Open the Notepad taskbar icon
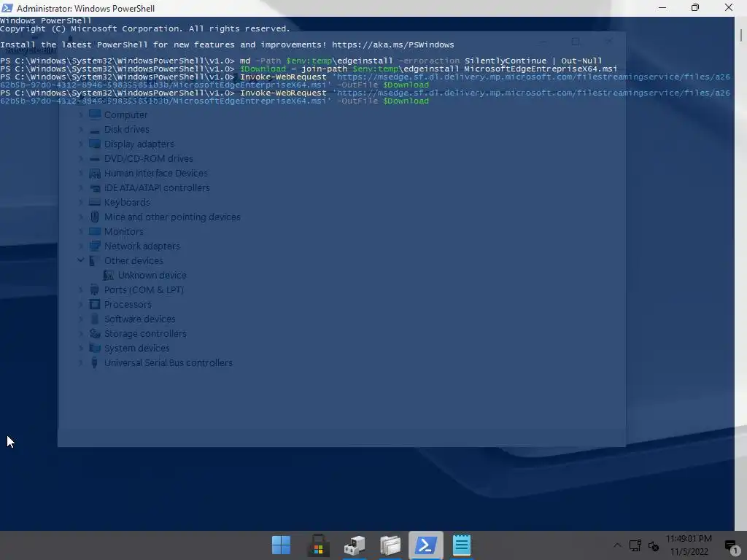Image resolution: width=747 pixels, height=560 pixels. pos(462,545)
